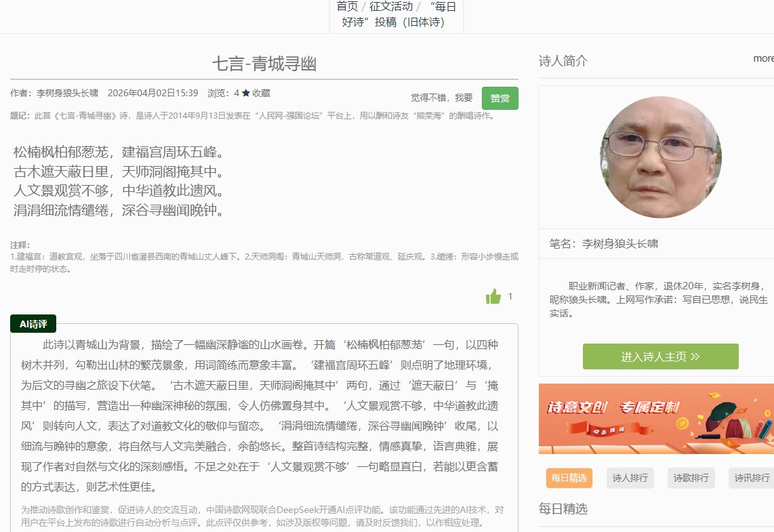Open the 征文活动 breadcrumb link

click(x=391, y=6)
